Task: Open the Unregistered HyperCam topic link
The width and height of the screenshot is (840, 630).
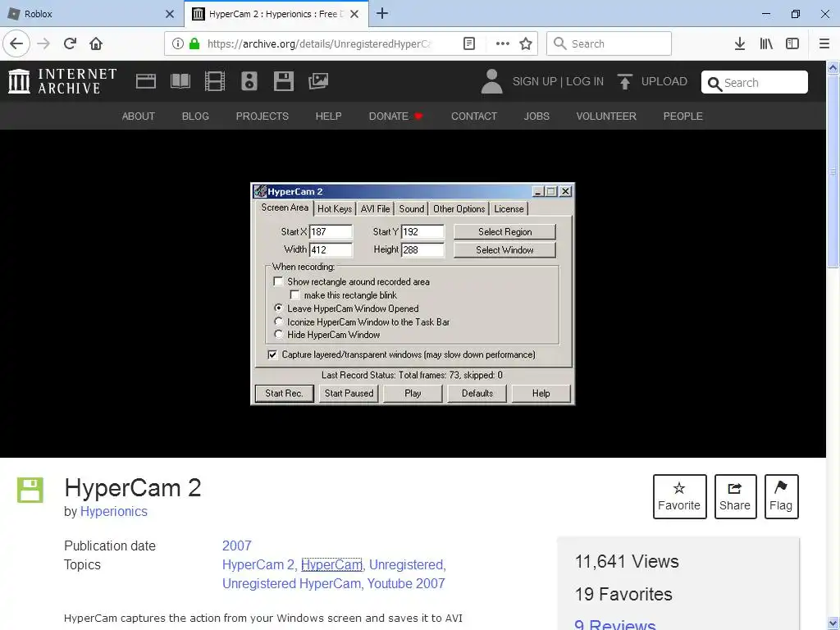Action: 291,583
